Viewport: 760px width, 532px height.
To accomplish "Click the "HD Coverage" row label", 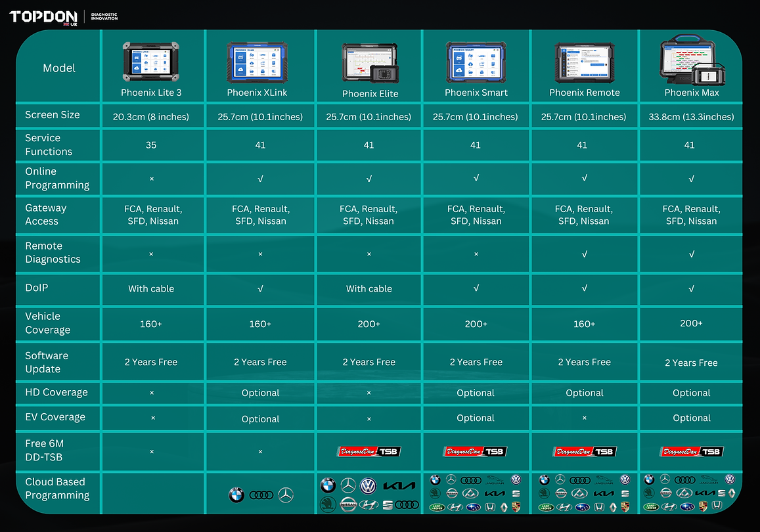I will 56,393.
